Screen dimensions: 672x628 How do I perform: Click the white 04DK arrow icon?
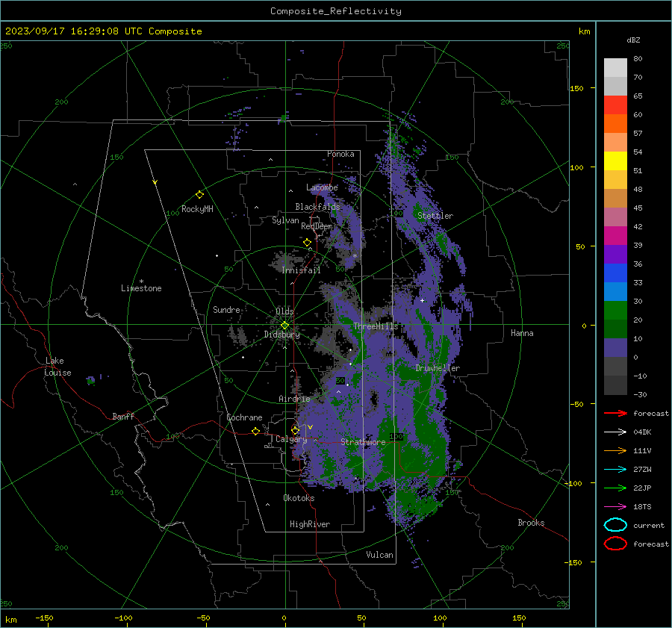tap(615, 432)
